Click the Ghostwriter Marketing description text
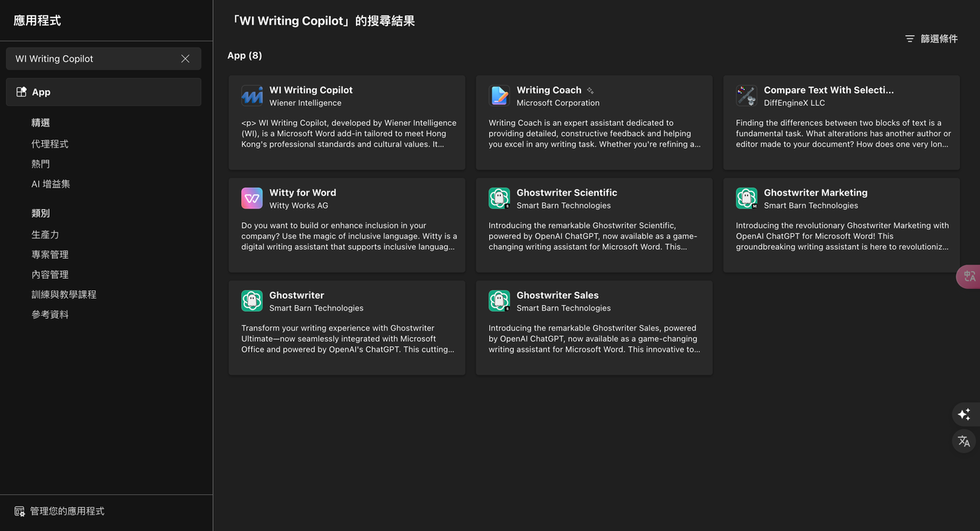The image size is (980, 531). click(842, 236)
